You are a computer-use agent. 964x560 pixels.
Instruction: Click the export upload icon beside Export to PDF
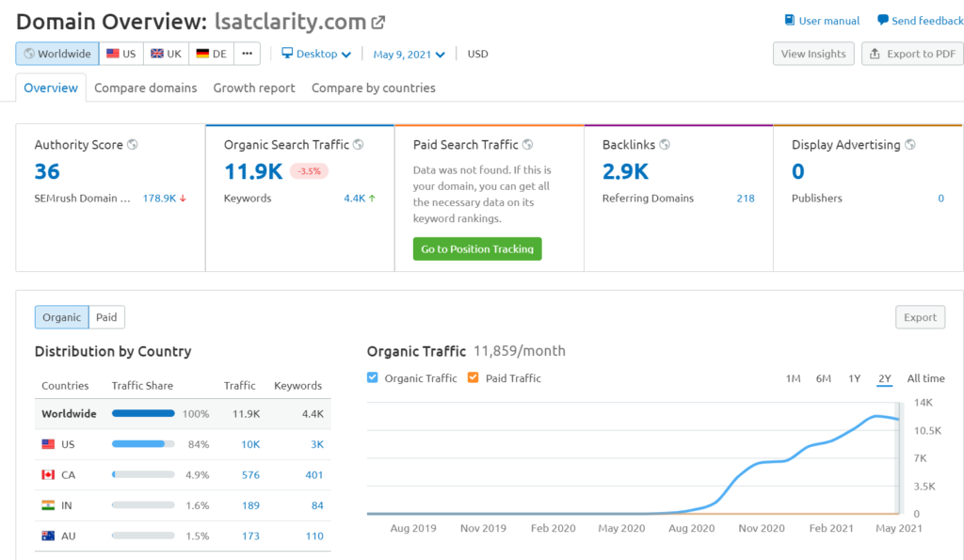(875, 54)
